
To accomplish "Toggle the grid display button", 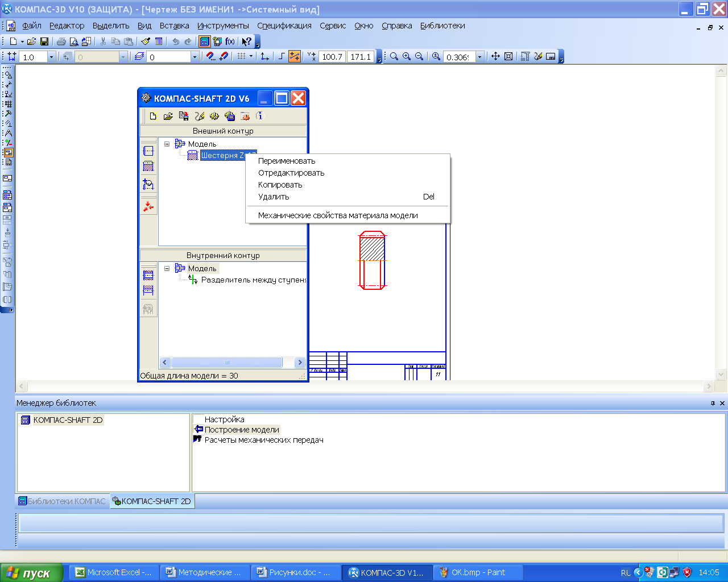I will (242, 56).
